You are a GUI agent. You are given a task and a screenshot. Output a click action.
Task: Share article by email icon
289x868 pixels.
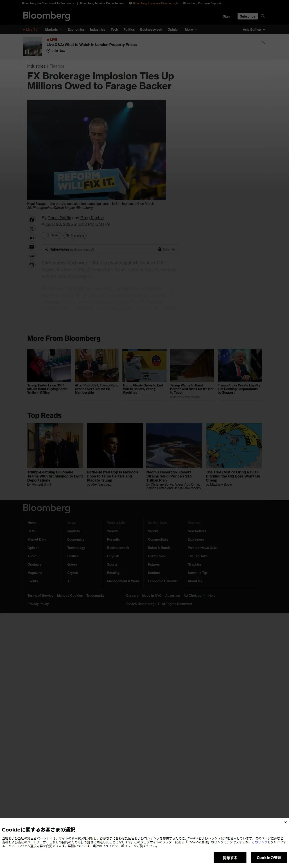(32, 247)
